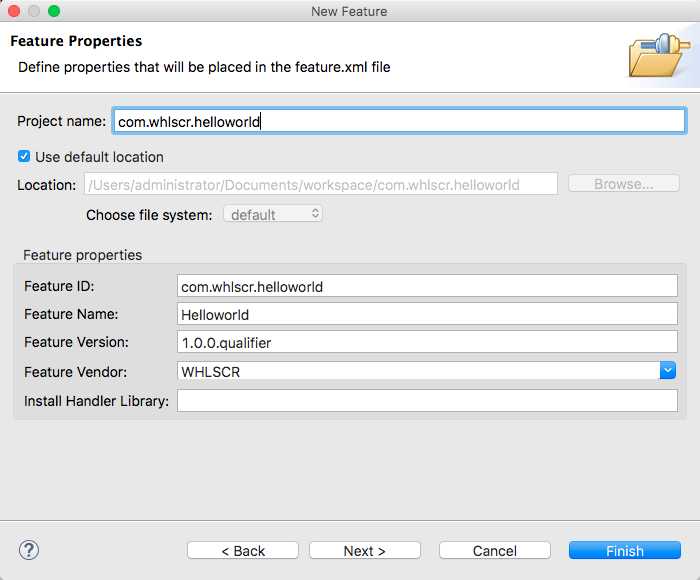Image resolution: width=700 pixels, height=580 pixels.
Task: Click the New Feature window title
Action: (349, 11)
